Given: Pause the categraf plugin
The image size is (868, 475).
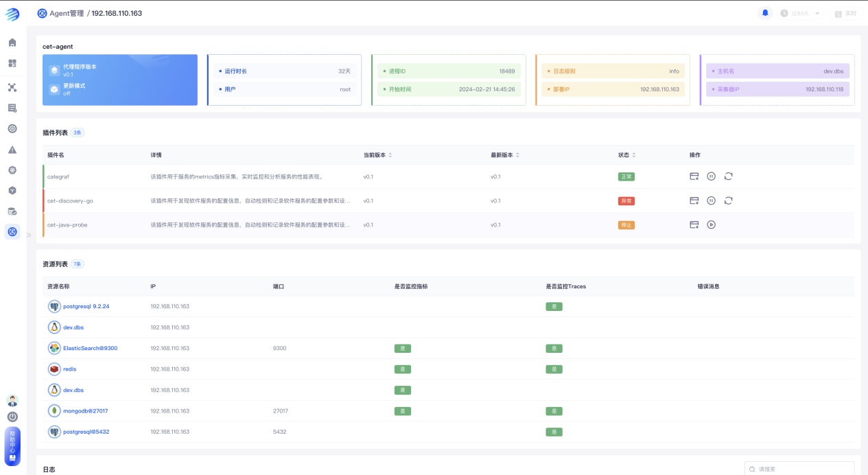Looking at the screenshot, I should pos(711,176).
